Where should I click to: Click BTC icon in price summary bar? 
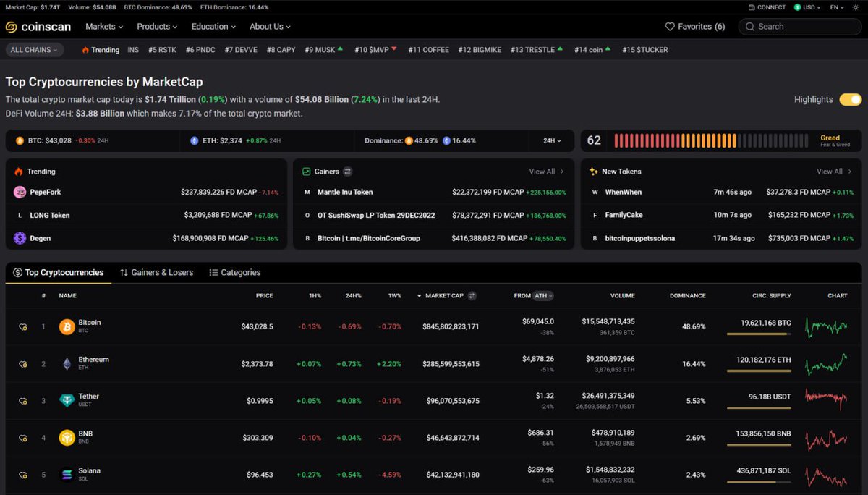tap(20, 140)
